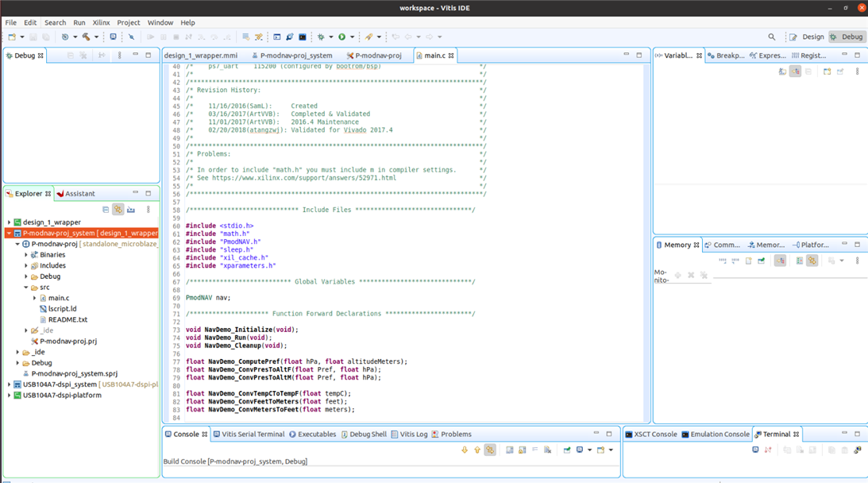Expand the Binaries folder
This screenshot has height=483, width=868.
tap(26, 255)
